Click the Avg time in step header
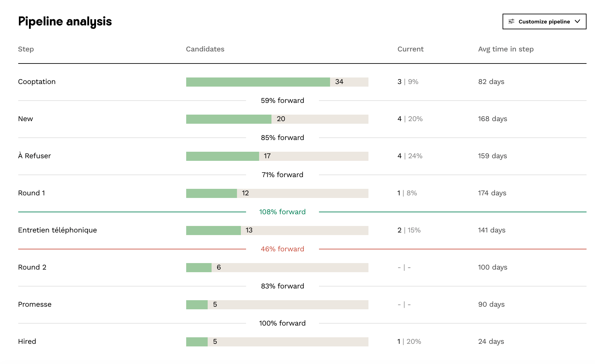Image resolution: width=595 pixels, height=364 pixels. point(505,49)
